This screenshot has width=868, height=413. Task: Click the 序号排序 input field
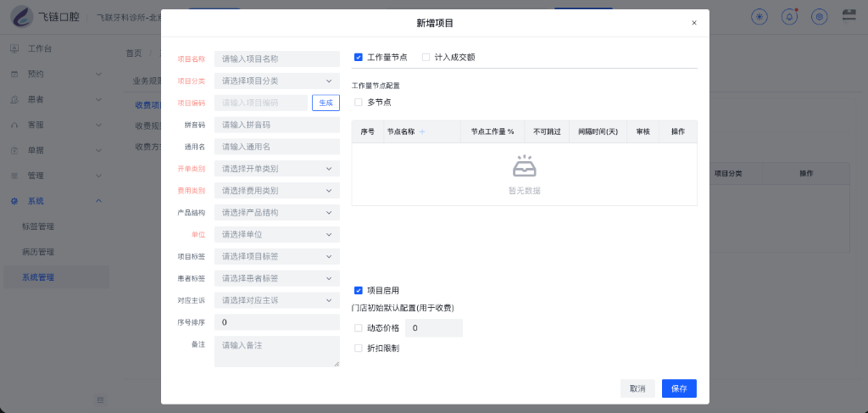click(x=277, y=322)
